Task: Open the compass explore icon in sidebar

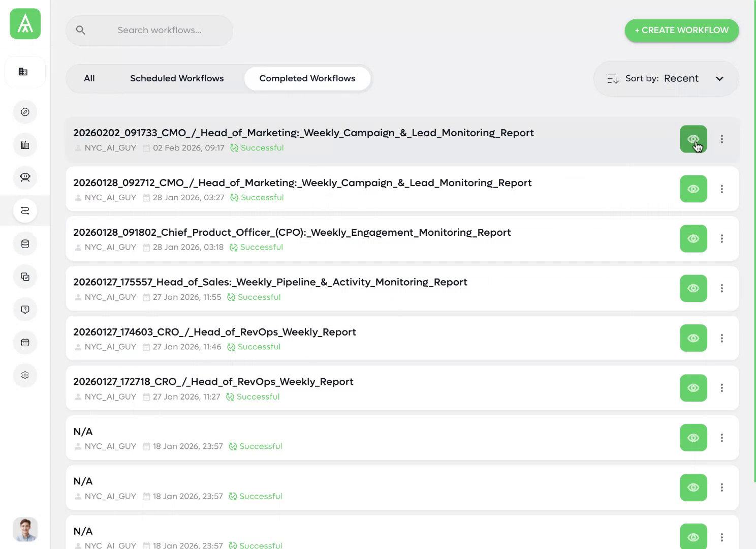Action: pyautogui.click(x=25, y=112)
